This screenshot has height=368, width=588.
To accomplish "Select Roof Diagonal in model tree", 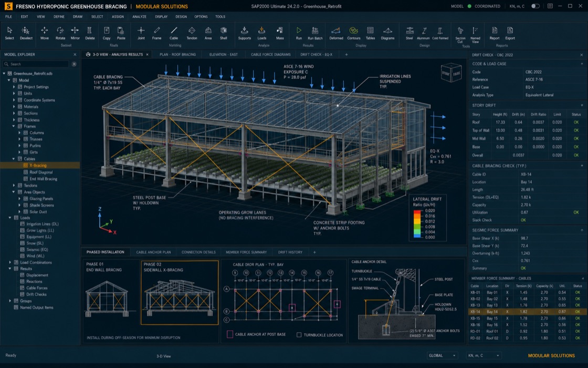I will pos(40,172).
